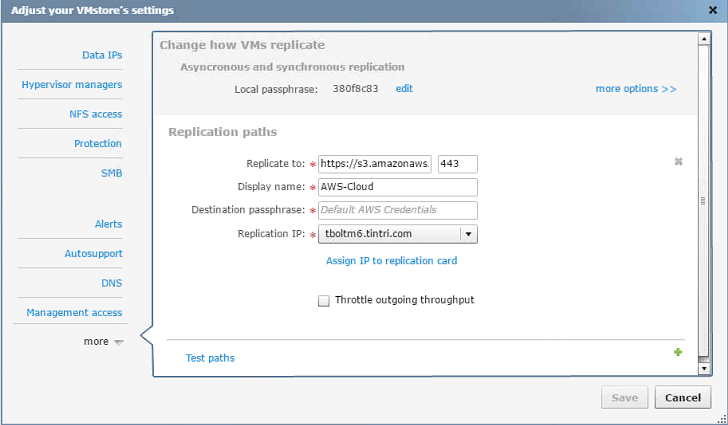Click the Replication paths heading
Viewport: 728px width, 425px height.
tap(222, 132)
